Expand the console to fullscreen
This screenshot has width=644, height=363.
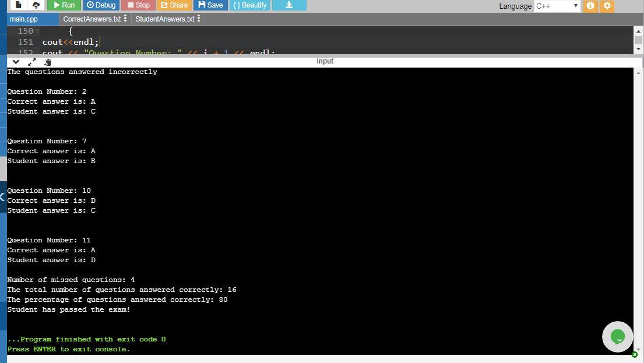(x=31, y=62)
